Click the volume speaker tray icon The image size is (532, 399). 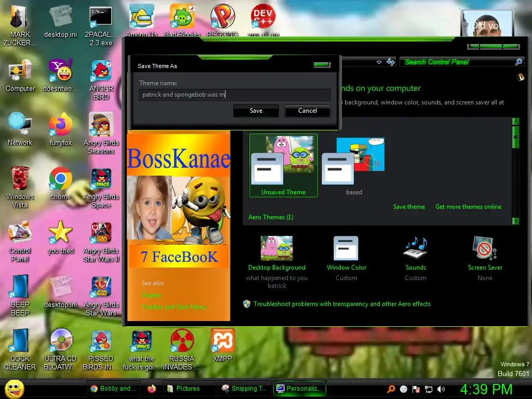tap(441, 389)
